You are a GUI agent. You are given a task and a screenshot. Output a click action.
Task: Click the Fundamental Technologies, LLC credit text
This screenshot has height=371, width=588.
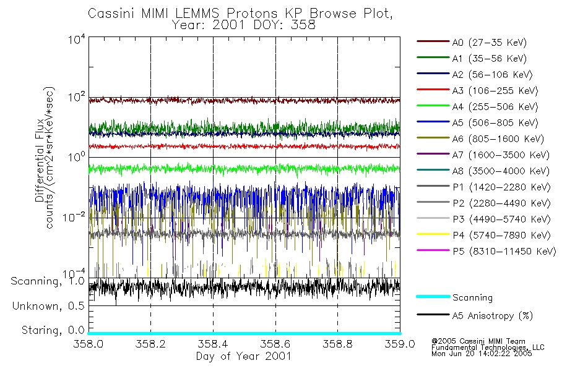[488, 348]
